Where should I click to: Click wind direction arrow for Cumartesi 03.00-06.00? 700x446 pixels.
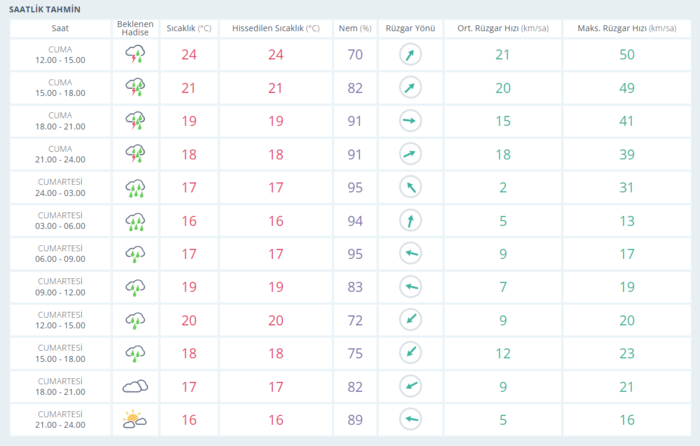click(x=408, y=220)
